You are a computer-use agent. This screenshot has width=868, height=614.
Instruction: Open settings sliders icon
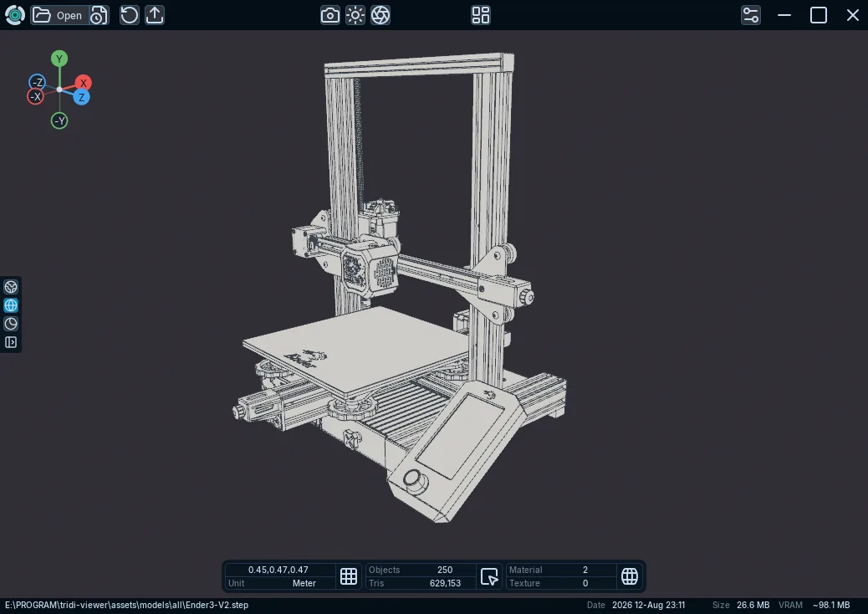coord(751,15)
